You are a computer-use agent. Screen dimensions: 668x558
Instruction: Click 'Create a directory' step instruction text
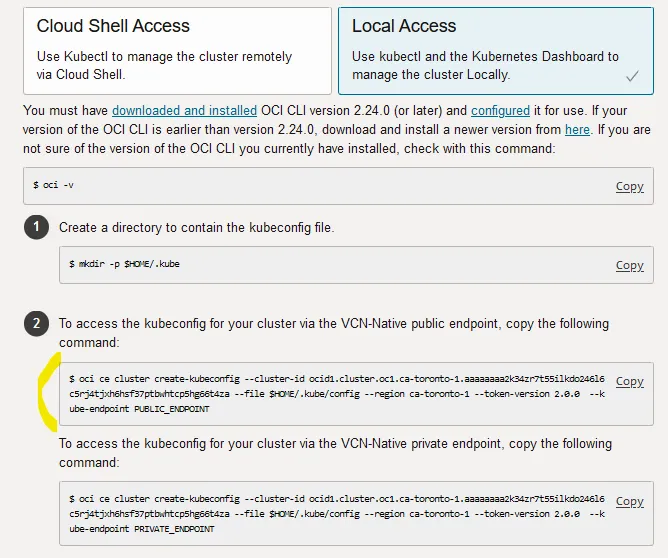tap(196, 228)
